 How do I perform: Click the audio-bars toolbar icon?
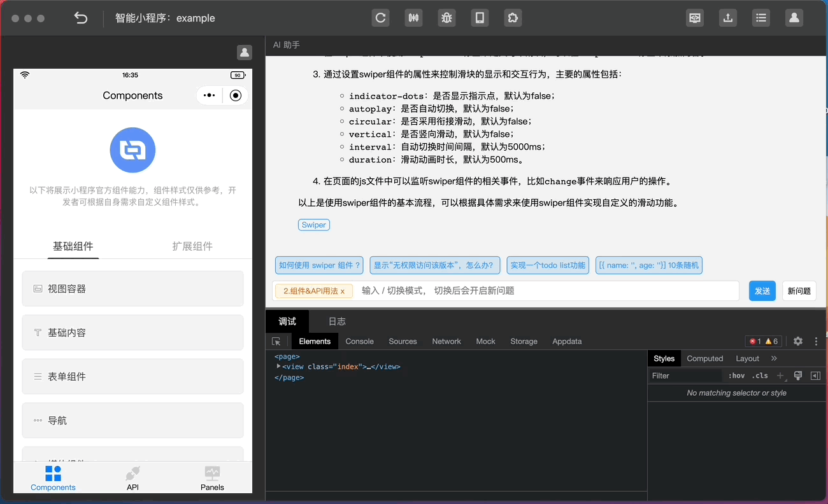coord(413,18)
